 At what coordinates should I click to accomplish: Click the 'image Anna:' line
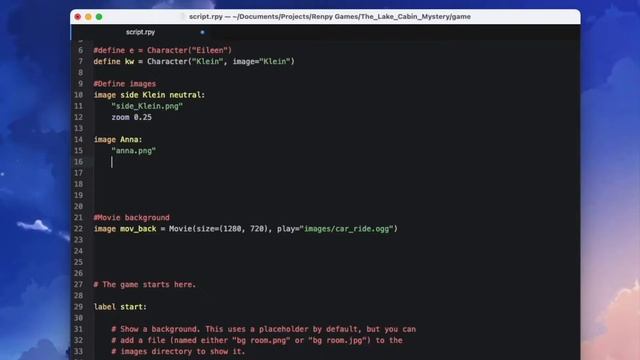click(x=118, y=140)
